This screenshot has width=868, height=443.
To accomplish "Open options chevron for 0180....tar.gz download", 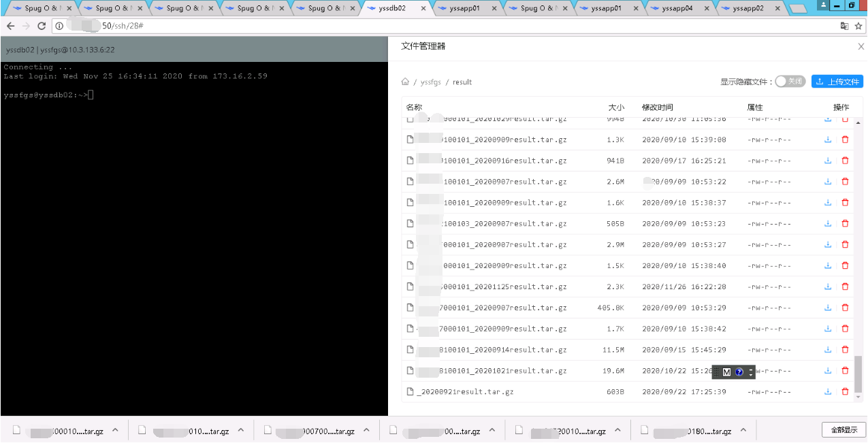I will pyautogui.click(x=743, y=431).
